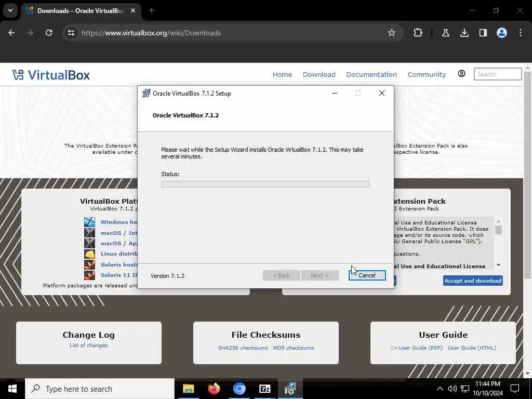The height and width of the screenshot is (399, 532).
Task: Open the User Guide (HTML) link
Action: click(472, 348)
